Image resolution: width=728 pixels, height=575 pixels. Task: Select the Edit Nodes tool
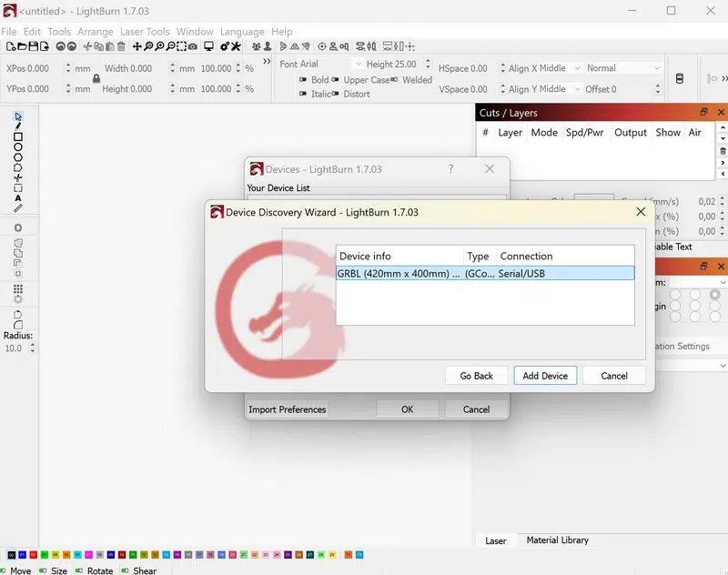18,167
